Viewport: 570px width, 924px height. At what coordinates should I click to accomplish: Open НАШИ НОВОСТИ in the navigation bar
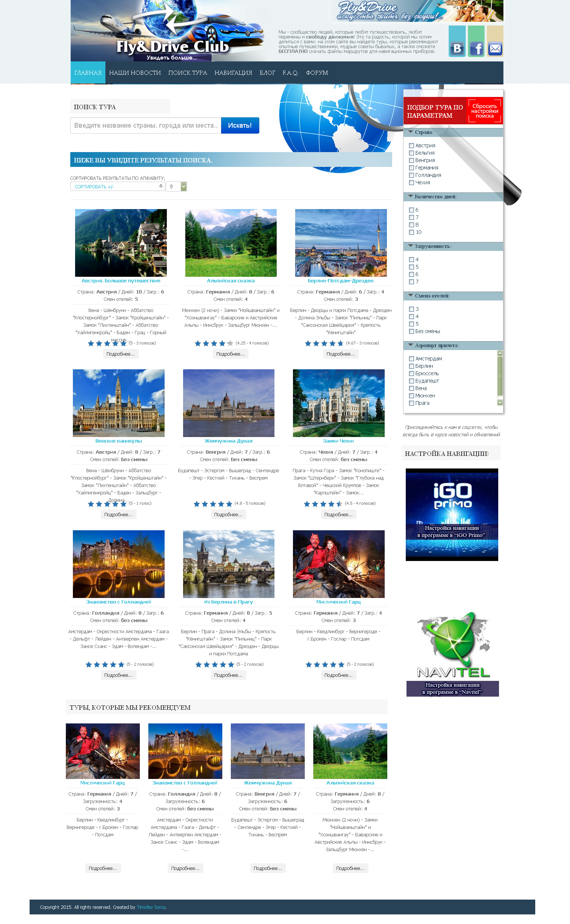click(135, 73)
